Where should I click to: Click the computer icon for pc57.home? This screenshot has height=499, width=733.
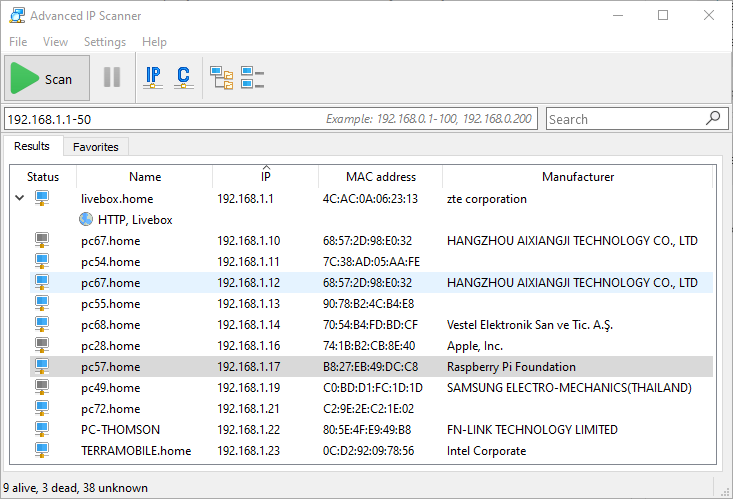pos(42,366)
